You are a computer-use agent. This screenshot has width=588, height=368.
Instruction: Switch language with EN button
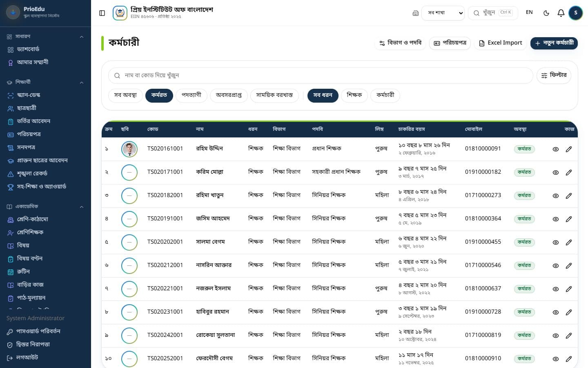(529, 13)
